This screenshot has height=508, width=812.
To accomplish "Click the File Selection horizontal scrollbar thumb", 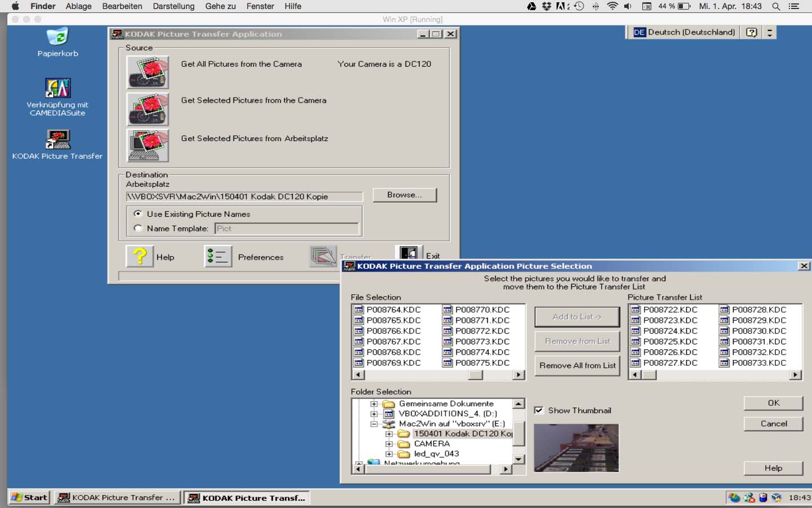I will (475, 375).
